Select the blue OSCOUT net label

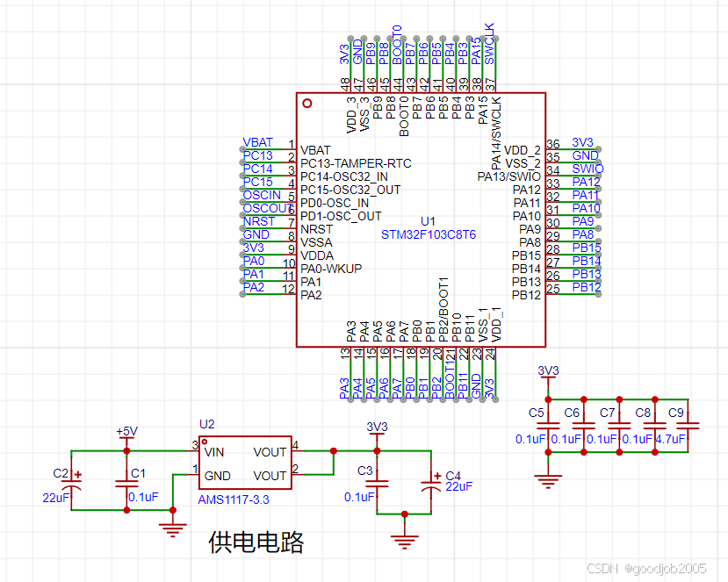(x=268, y=208)
